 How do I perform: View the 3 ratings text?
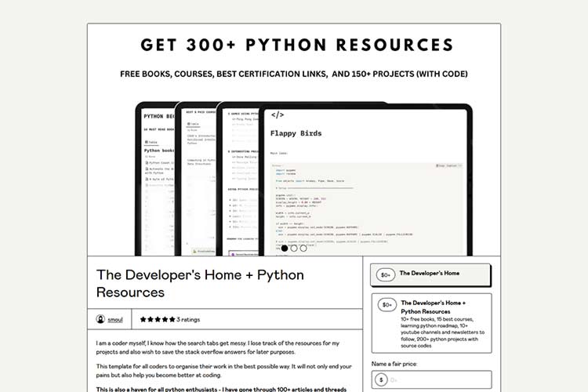188,319
